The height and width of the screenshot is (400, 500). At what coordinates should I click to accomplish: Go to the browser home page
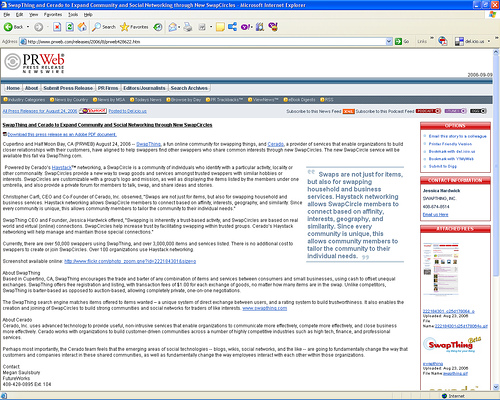(x=82, y=27)
